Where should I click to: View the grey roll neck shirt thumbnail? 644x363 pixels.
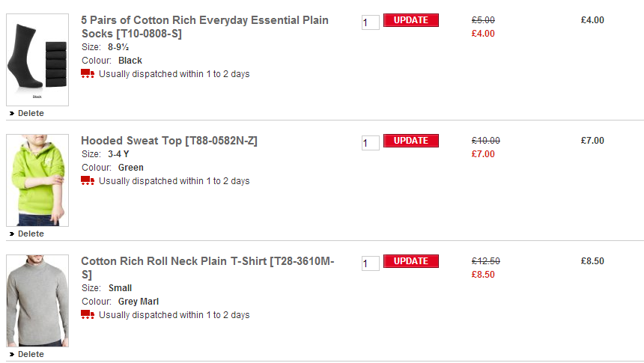[37, 301]
